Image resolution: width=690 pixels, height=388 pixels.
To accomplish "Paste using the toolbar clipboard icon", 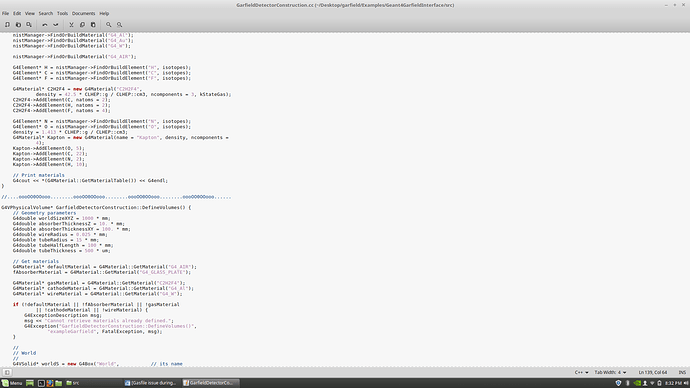I will pos(93,25).
